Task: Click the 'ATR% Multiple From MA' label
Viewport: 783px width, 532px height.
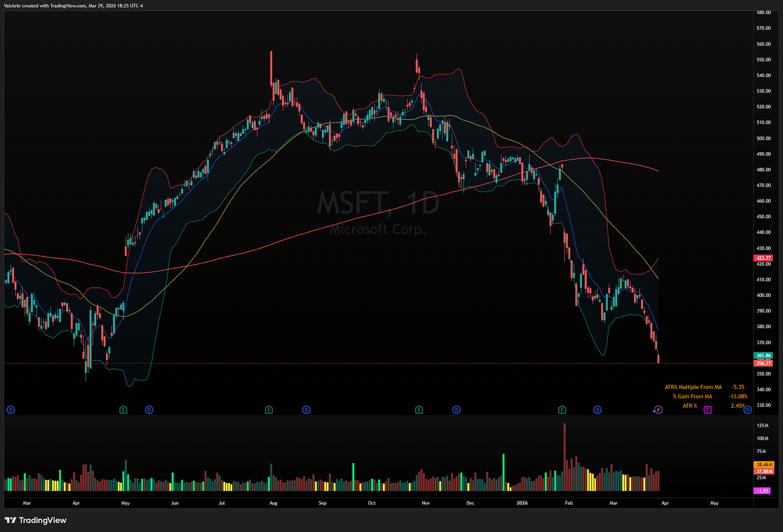Action: pyautogui.click(x=693, y=387)
